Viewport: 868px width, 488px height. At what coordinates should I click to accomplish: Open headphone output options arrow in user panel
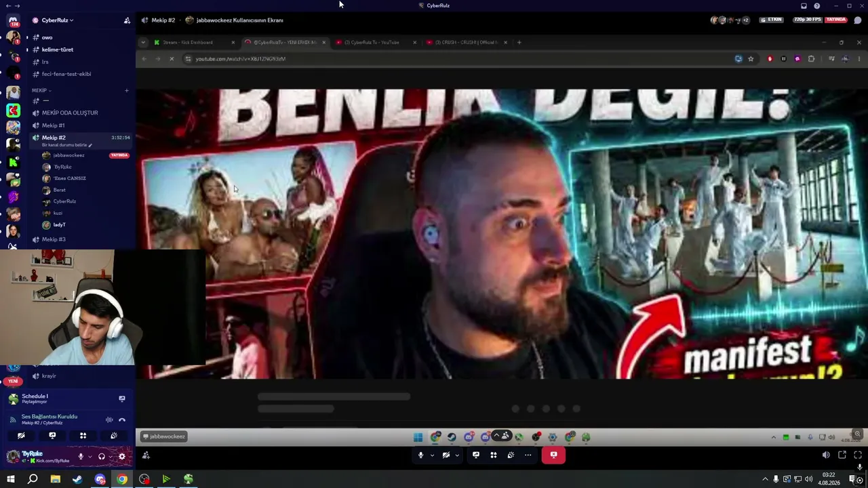(110, 456)
